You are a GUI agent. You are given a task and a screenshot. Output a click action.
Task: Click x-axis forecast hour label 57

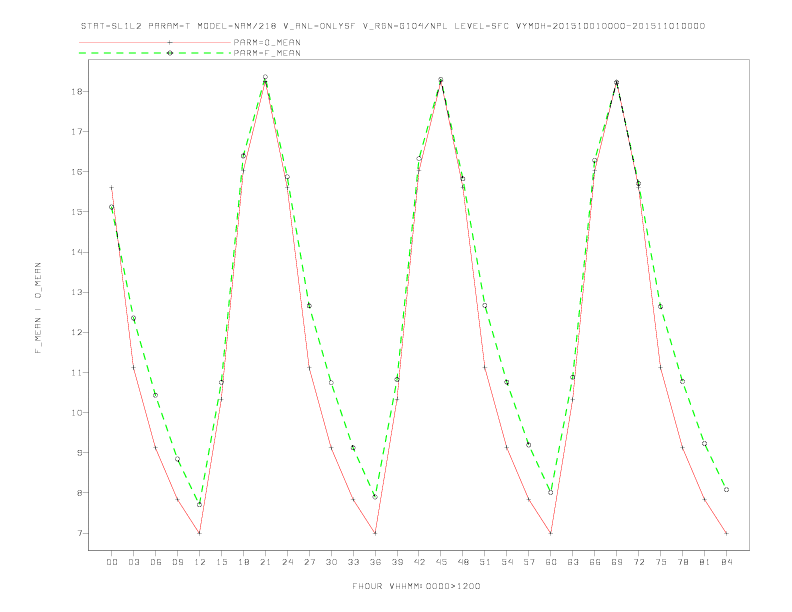click(x=529, y=562)
